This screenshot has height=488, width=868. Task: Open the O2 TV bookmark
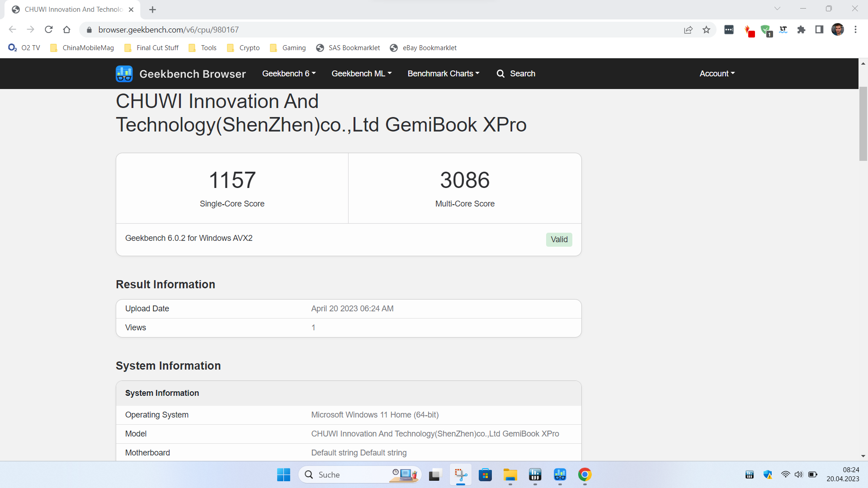click(x=24, y=48)
